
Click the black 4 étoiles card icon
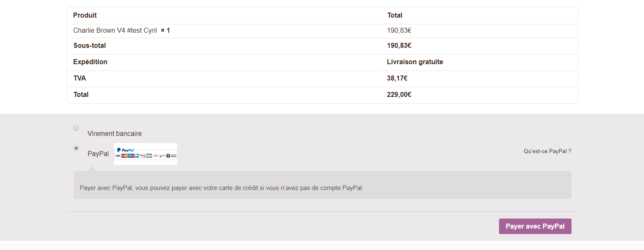(168, 156)
